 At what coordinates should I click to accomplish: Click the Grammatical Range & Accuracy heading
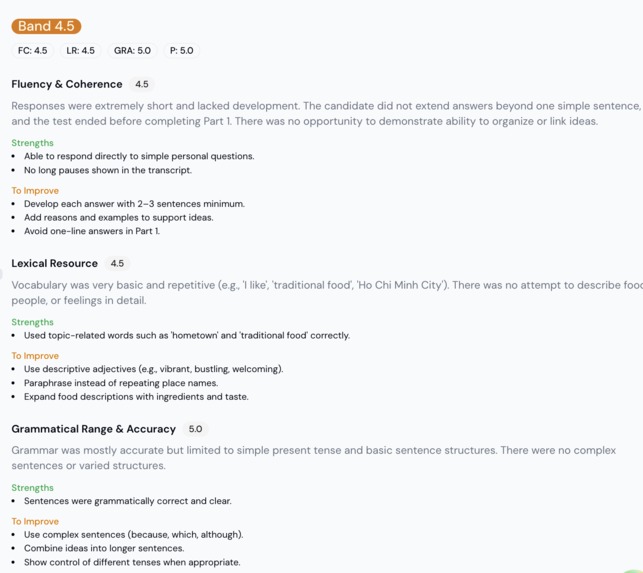tap(93, 429)
